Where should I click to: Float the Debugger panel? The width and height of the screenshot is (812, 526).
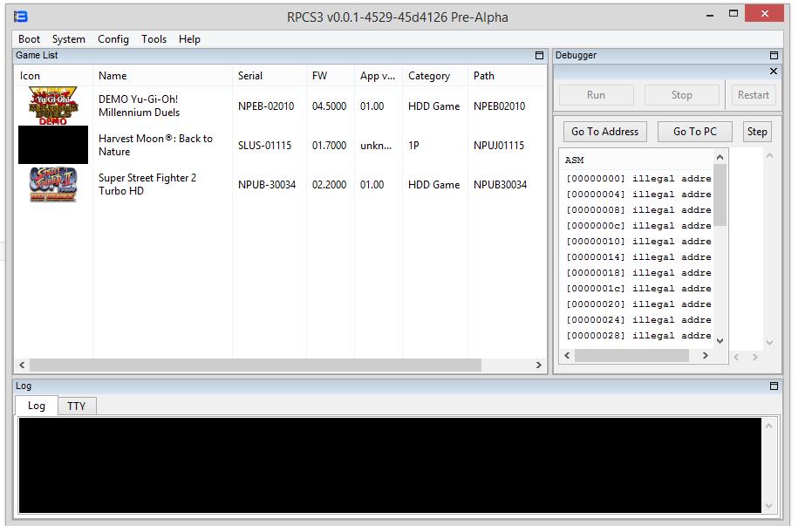click(x=774, y=56)
